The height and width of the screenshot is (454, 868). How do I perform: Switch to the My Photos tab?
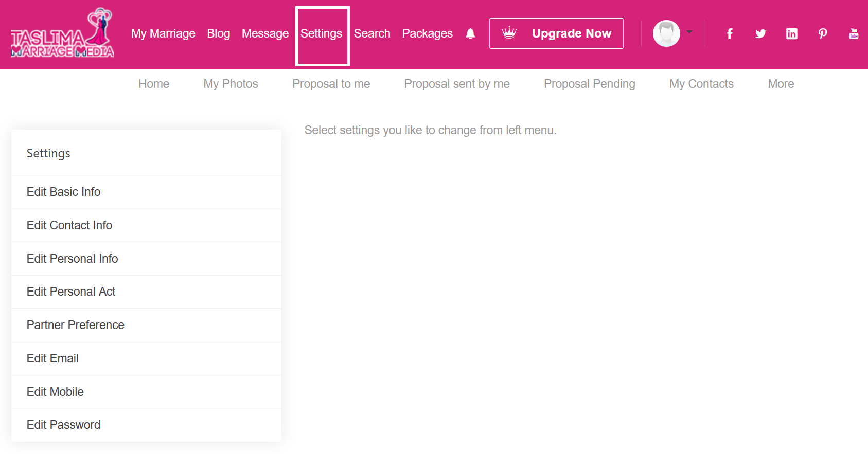click(x=231, y=84)
